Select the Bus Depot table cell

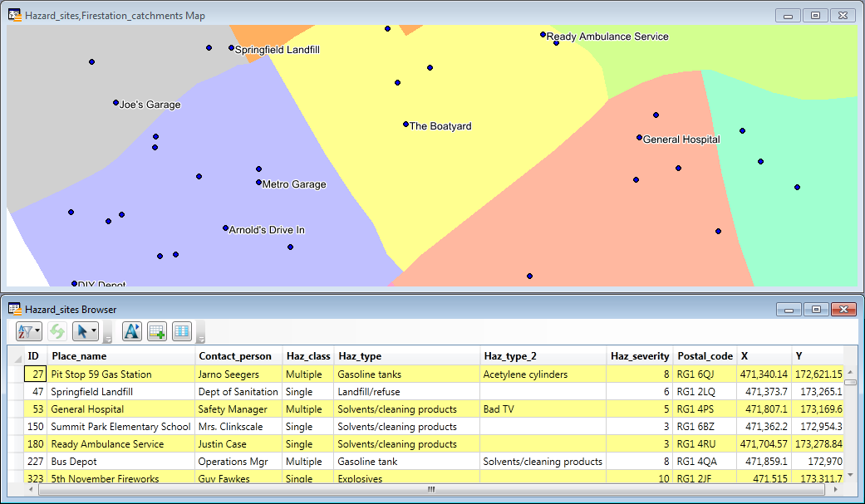pyautogui.click(x=120, y=462)
